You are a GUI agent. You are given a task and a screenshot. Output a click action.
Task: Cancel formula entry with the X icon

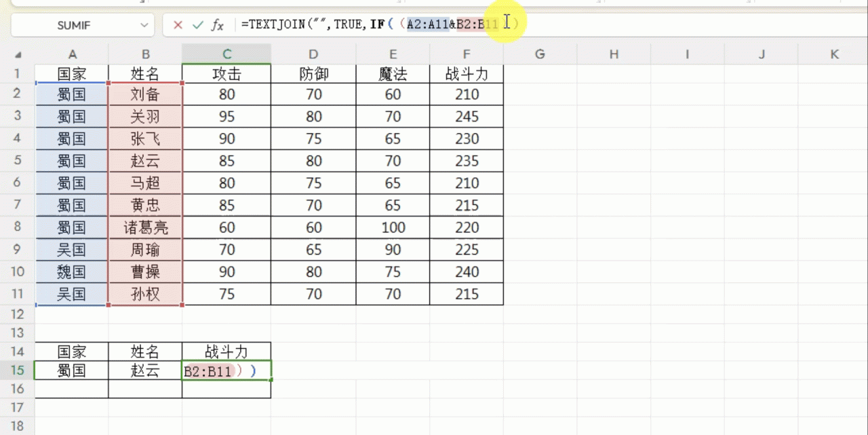[x=178, y=25]
